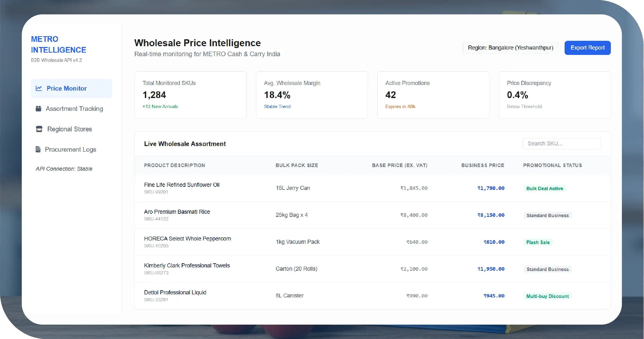The image size is (644, 339).
Task: Select the Flash Sale status badge
Action: 538,242
